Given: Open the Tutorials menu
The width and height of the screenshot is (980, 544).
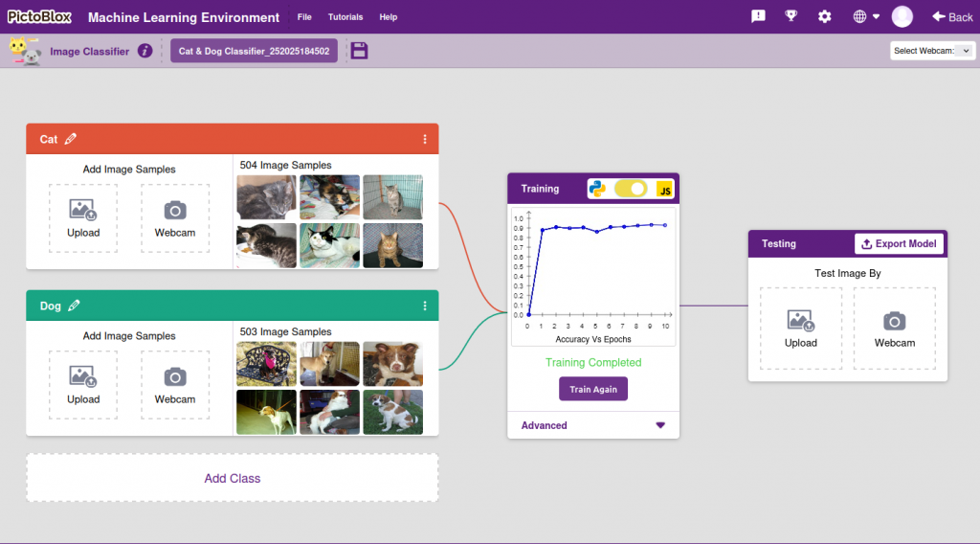Looking at the screenshot, I should tap(345, 17).
